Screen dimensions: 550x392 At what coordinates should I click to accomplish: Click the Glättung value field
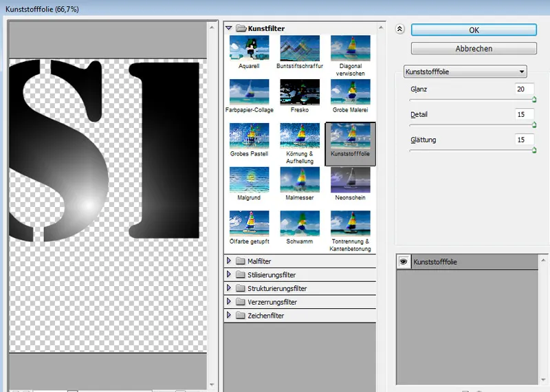(525, 140)
